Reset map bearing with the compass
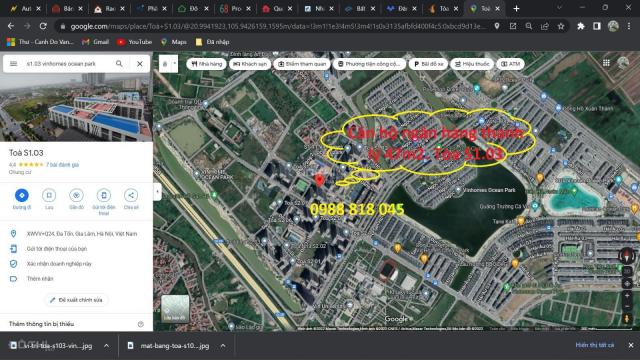Image resolution: width=640 pixels, height=360 pixels. click(x=627, y=256)
